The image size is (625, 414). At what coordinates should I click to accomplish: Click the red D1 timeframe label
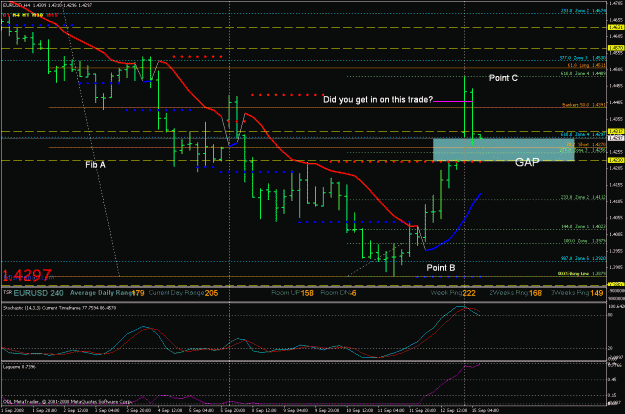pyautogui.click(x=6, y=15)
